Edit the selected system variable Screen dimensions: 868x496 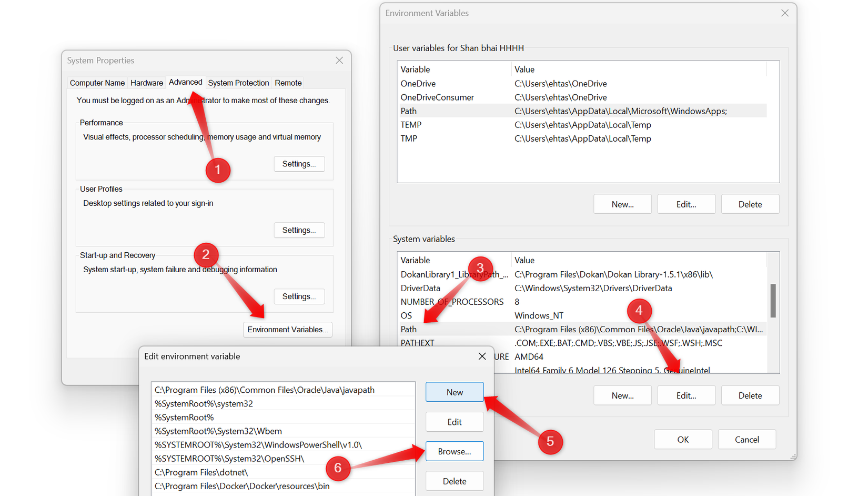click(x=686, y=395)
